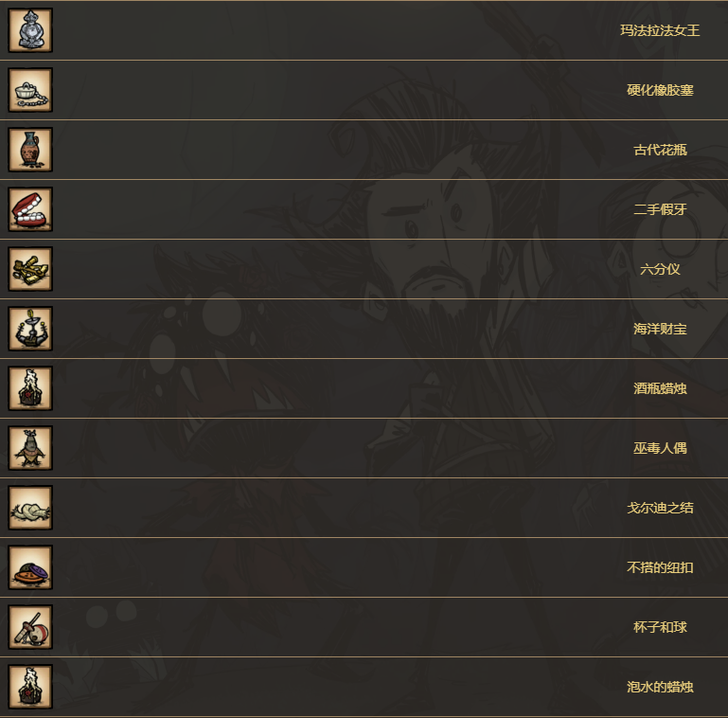Open the ball and cup icon
Screen dimensions: 728x718
[x=30, y=627]
